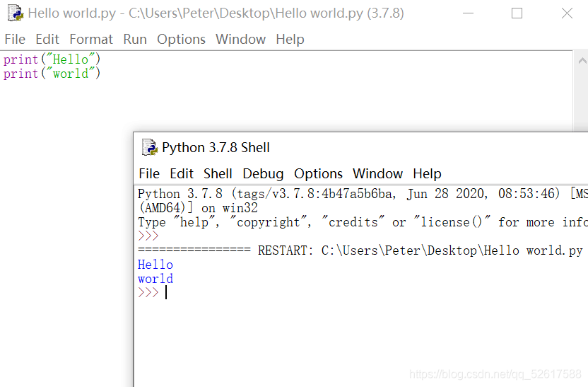
Task: Click the print("world") code line
Action: (x=52, y=74)
